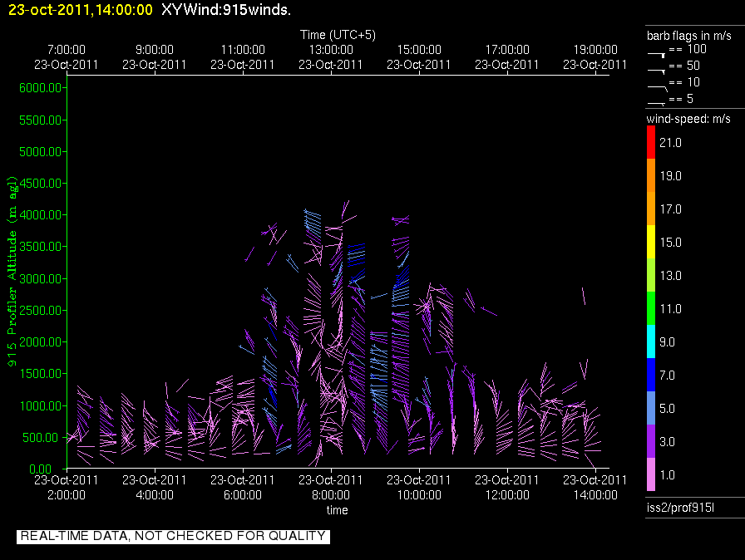Click the pink 1.0 wind-speed color

point(651,474)
